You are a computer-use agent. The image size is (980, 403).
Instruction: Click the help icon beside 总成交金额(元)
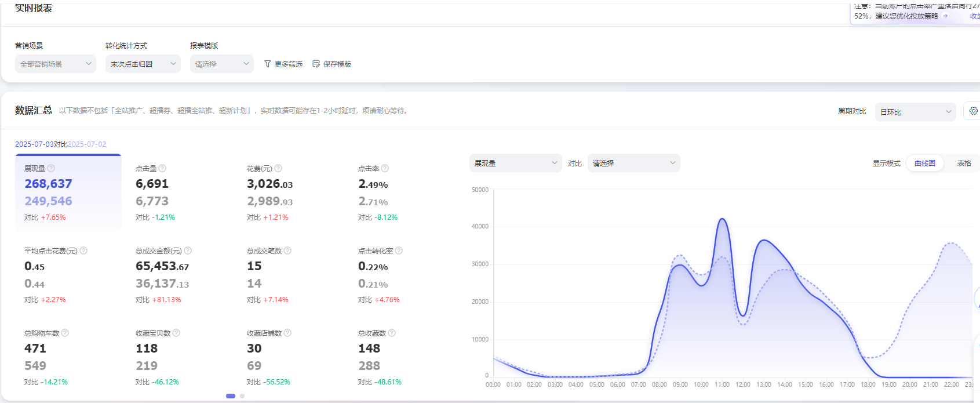[x=188, y=250]
